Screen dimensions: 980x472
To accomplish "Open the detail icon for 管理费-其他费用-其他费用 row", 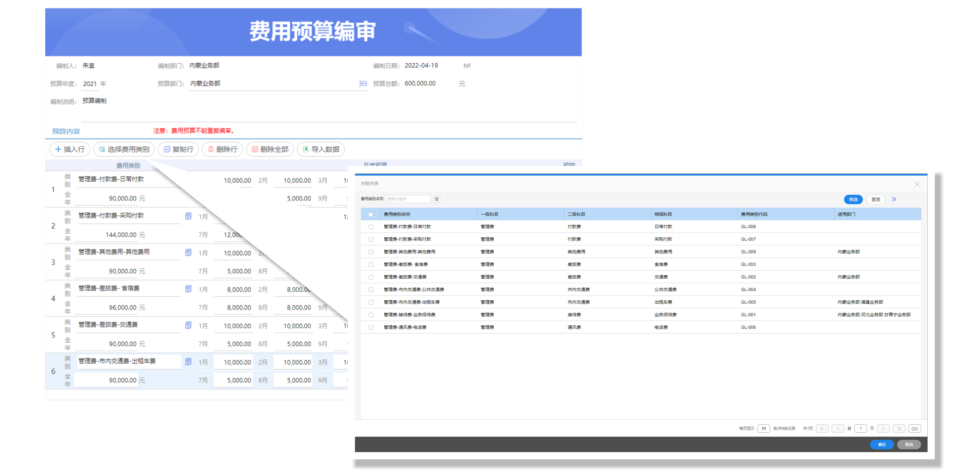I will 188,253.
